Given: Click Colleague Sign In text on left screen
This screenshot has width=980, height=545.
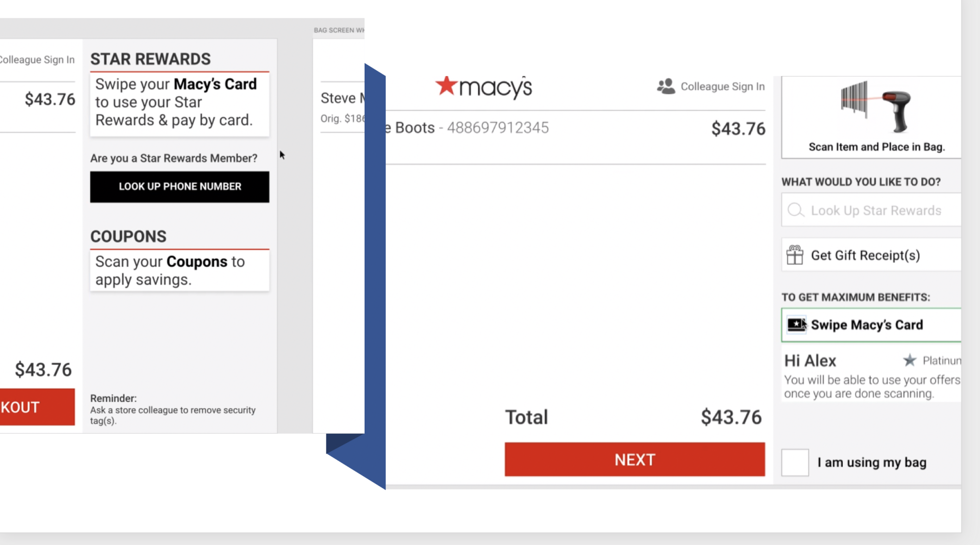Looking at the screenshot, I should point(37,59).
